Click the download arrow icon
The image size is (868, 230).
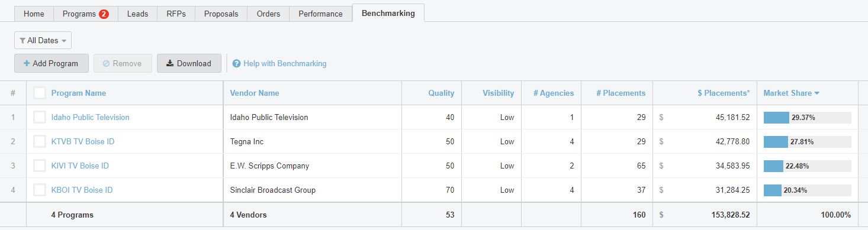[170, 63]
